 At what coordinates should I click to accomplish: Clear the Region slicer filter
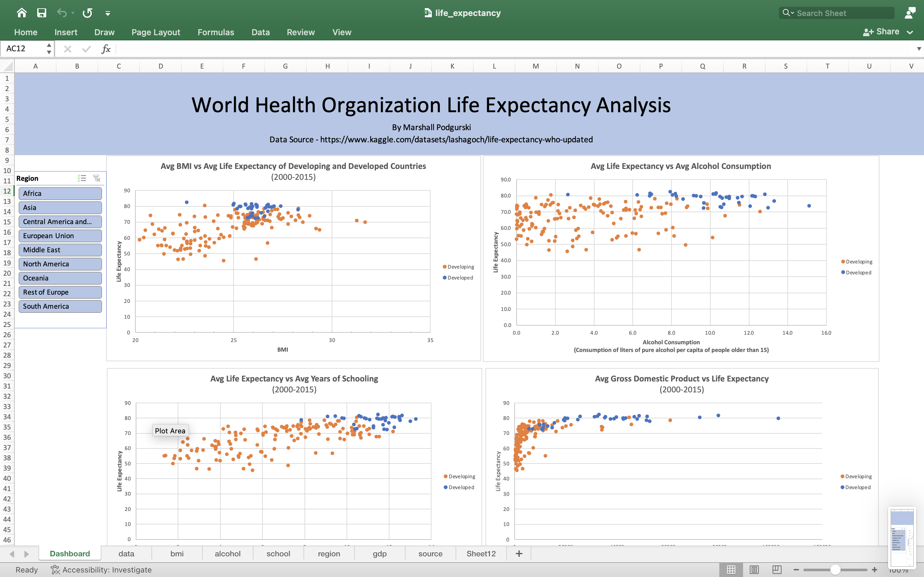coord(96,178)
